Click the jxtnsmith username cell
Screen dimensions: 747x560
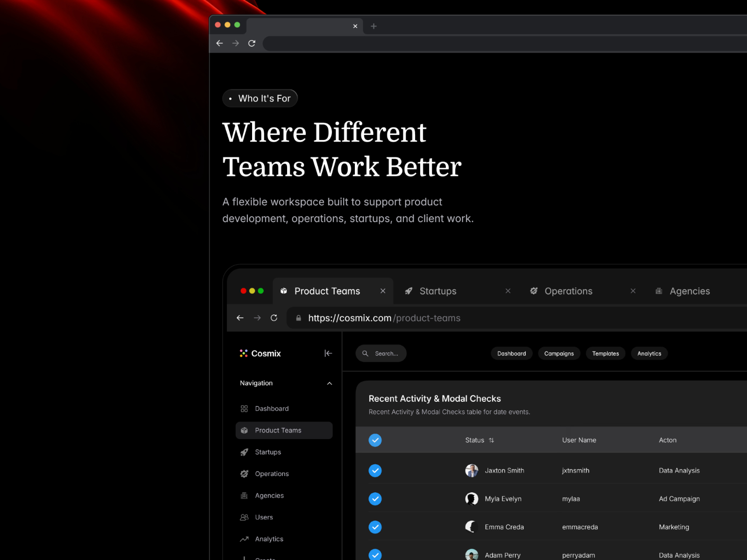click(x=576, y=470)
